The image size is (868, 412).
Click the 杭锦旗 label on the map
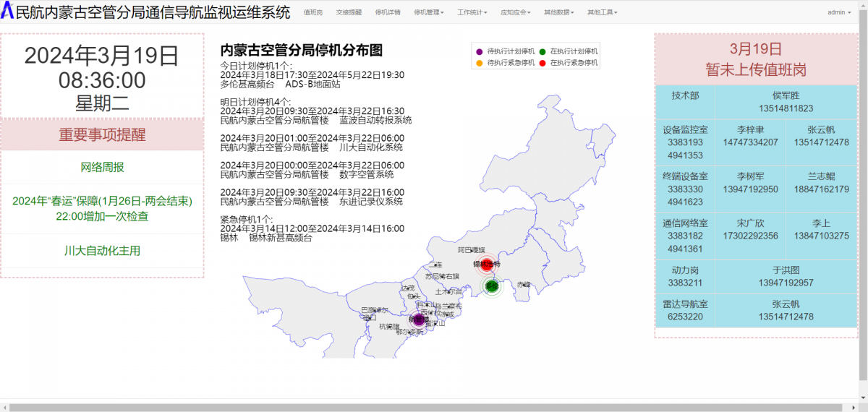389,326
